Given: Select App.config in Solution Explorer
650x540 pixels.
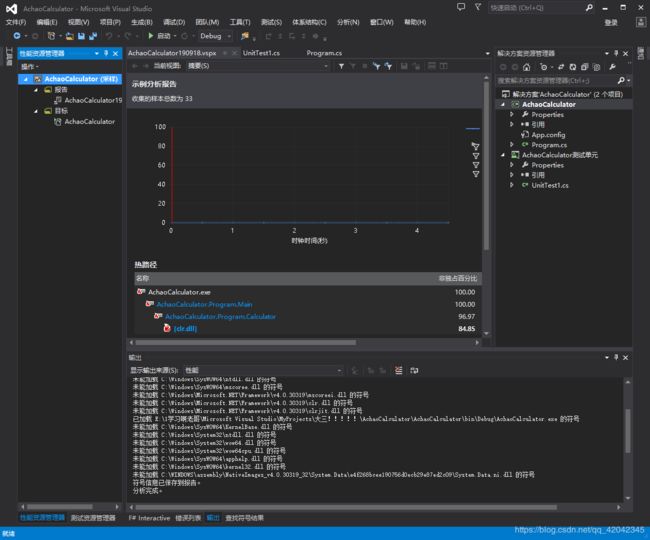Looking at the screenshot, I should click(548, 135).
